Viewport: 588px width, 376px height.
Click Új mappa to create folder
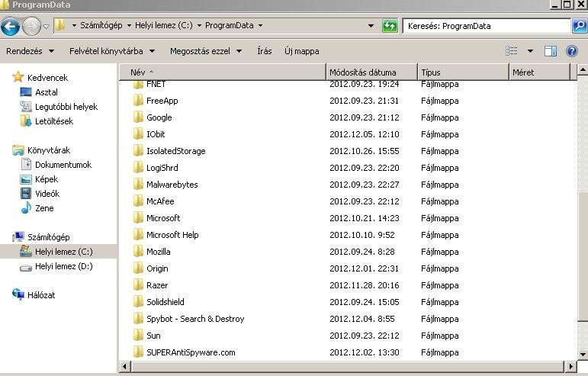tap(302, 51)
